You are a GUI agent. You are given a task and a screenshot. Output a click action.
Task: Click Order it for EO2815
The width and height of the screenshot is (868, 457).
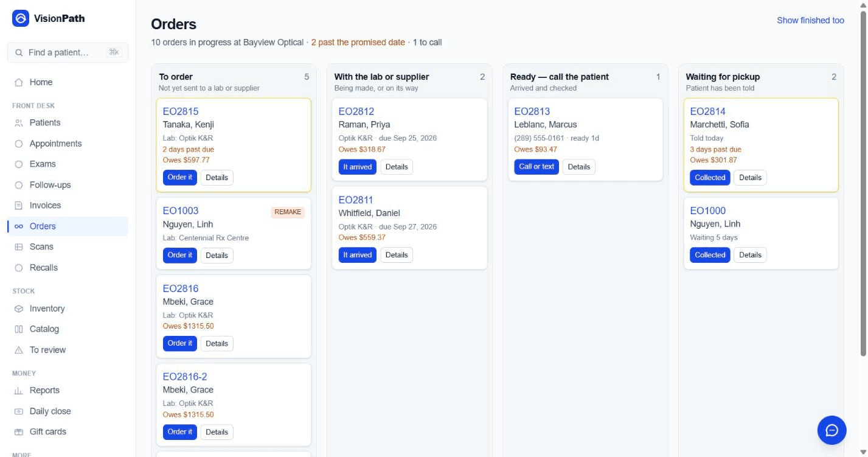coord(180,178)
